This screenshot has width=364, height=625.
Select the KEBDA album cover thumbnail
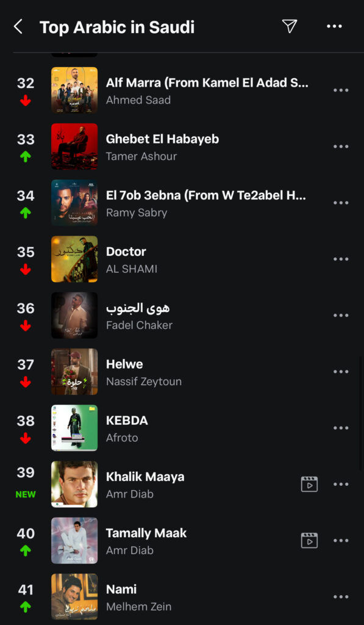tap(74, 428)
